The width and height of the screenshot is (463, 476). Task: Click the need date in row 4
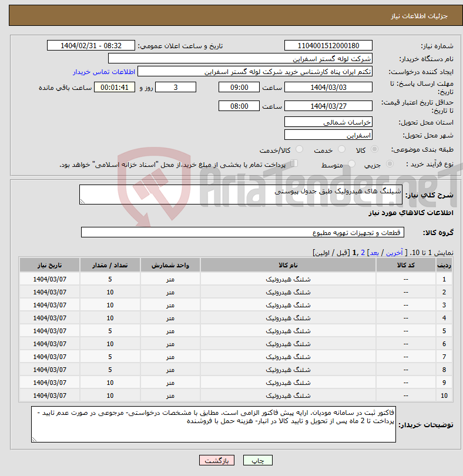pyautogui.click(x=49, y=318)
